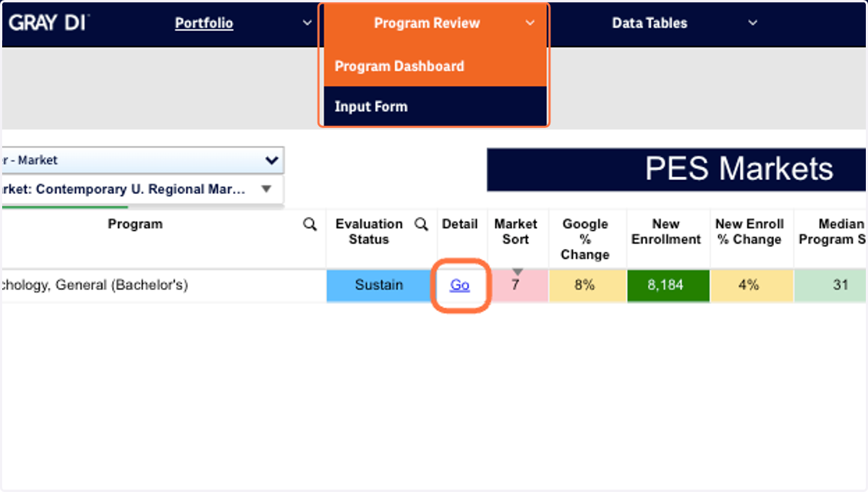Open the Portfolio menu
This screenshot has width=868, height=492.
204,23
